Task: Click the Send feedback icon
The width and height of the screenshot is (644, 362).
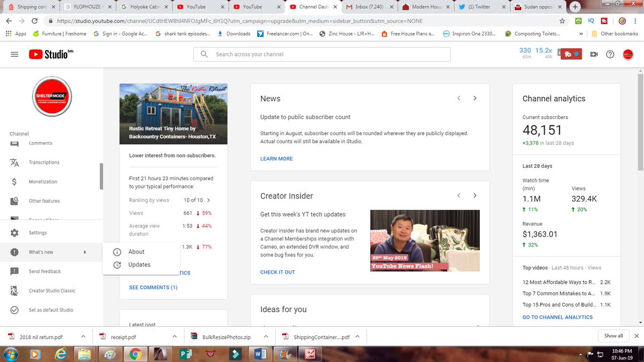Action: tap(14, 271)
